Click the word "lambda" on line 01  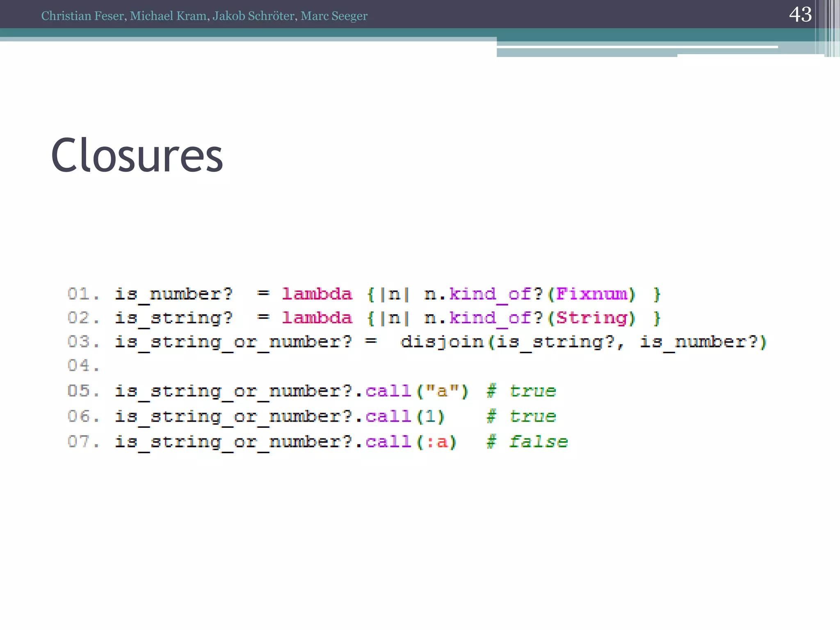[x=317, y=294]
